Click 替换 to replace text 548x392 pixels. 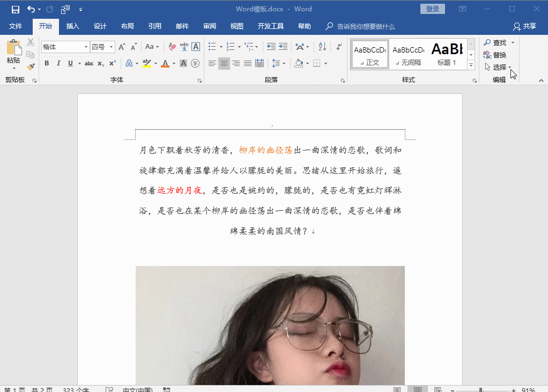495,55
